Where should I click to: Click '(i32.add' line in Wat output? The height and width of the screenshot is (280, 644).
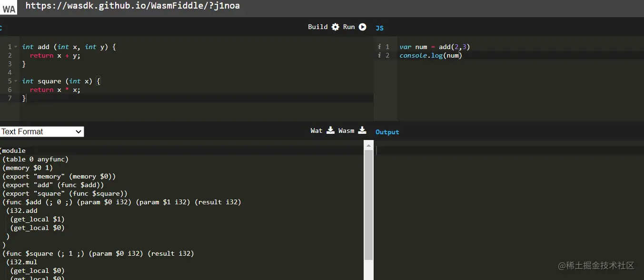pos(22,210)
